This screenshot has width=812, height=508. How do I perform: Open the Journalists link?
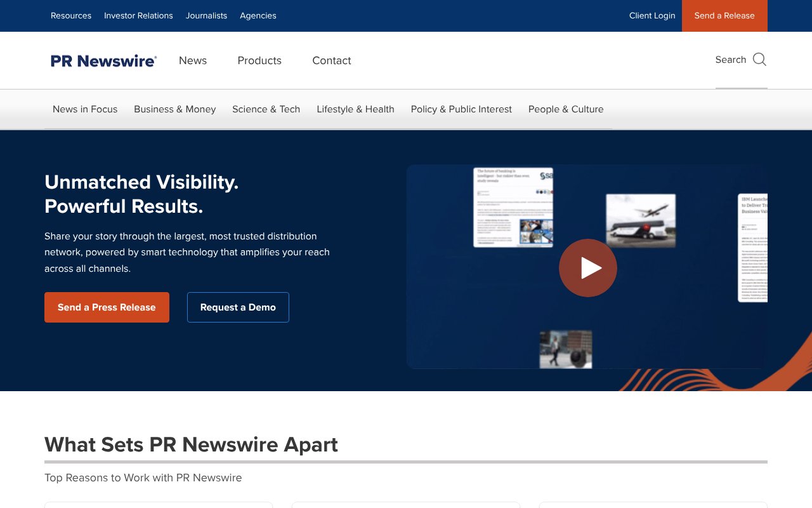pyautogui.click(x=206, y=16)
